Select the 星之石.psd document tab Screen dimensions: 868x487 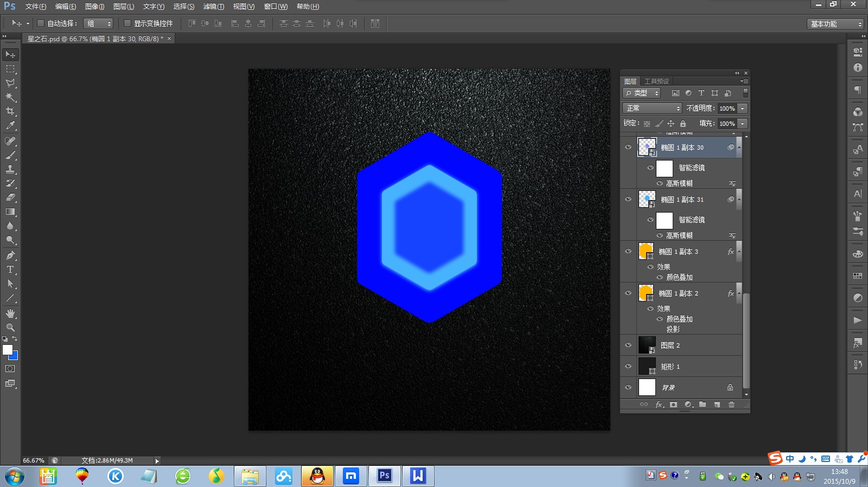pos(98,39)
